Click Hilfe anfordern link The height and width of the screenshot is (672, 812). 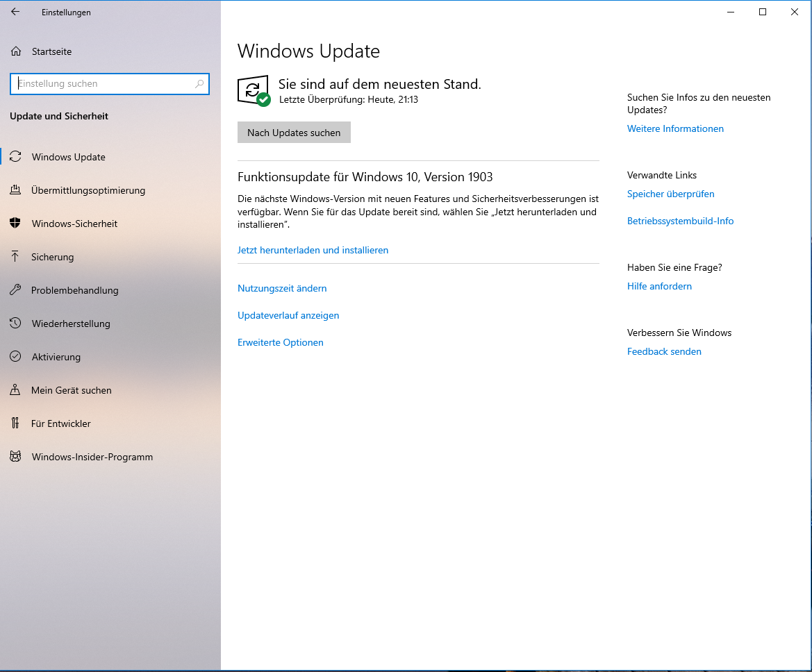click(x=659, y=286)
